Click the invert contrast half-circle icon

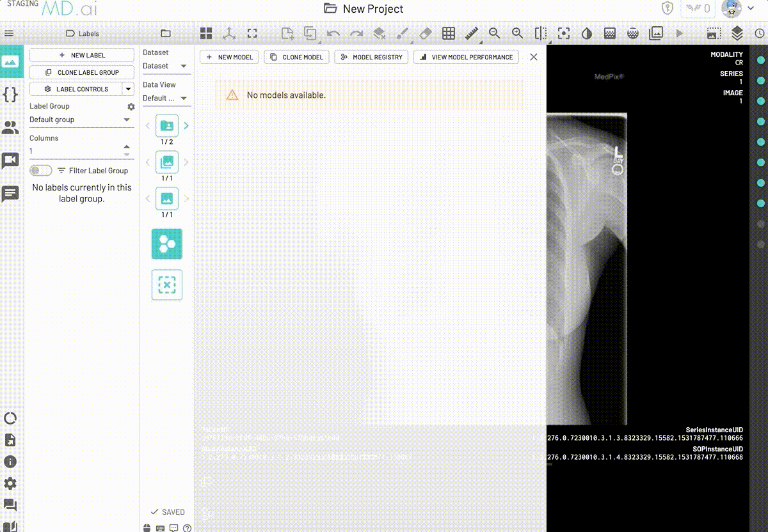(x=587, y=33)
